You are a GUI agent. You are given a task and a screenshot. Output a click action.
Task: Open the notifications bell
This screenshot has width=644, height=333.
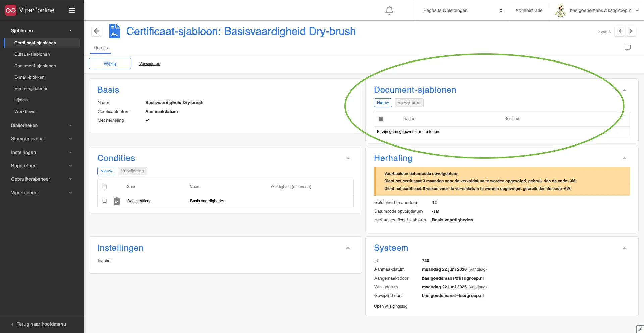click(x=389, y=10)
